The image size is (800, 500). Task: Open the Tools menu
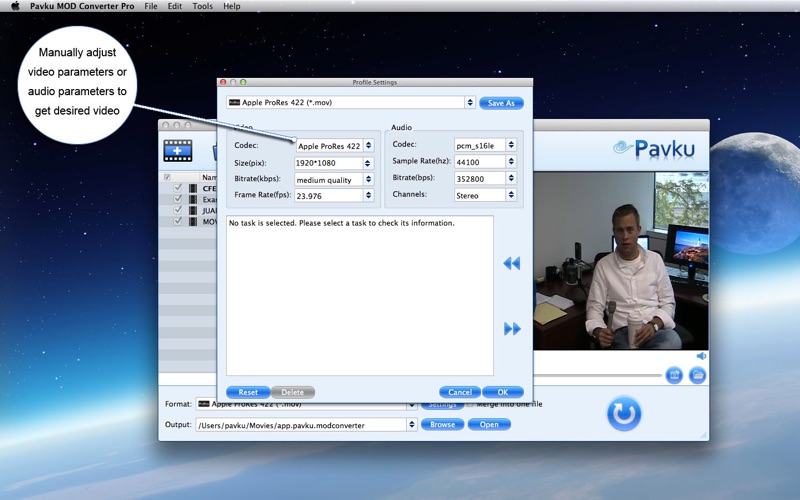click(x=203, y=6)
